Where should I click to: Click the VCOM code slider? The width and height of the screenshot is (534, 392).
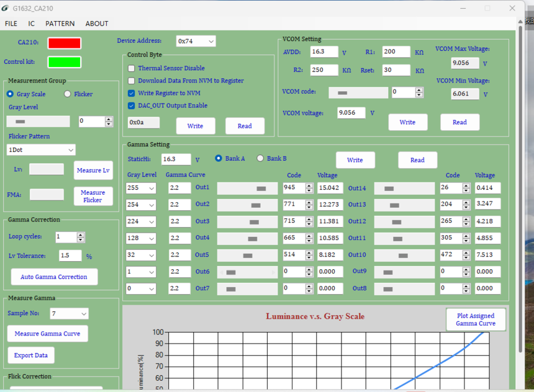pyautogui.click(x=358, y=92)
